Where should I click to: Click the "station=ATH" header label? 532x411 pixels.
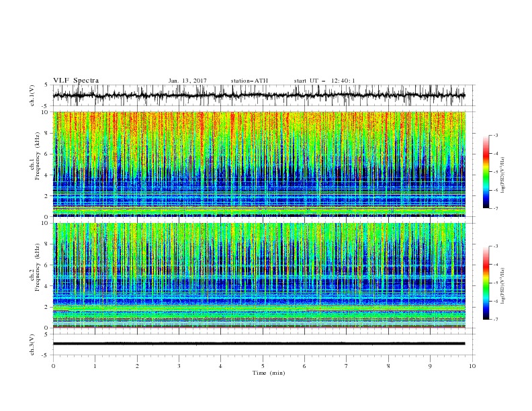tap(249, 81)
